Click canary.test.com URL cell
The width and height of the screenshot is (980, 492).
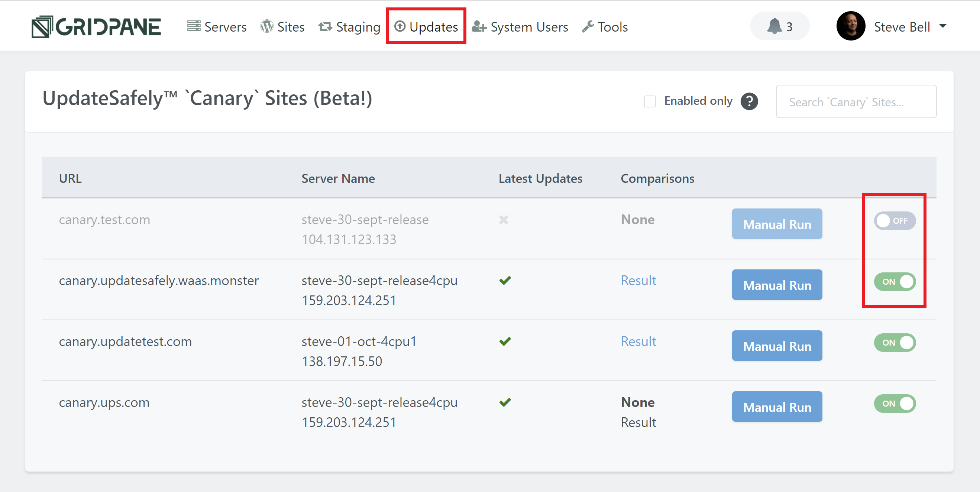coord(104,220)
